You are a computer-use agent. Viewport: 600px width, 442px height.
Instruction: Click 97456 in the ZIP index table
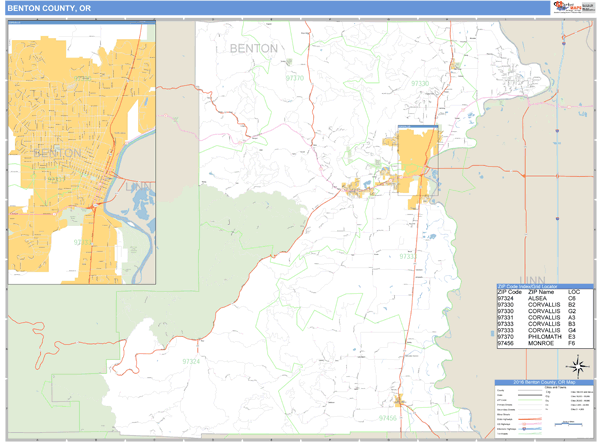point(505,343)
